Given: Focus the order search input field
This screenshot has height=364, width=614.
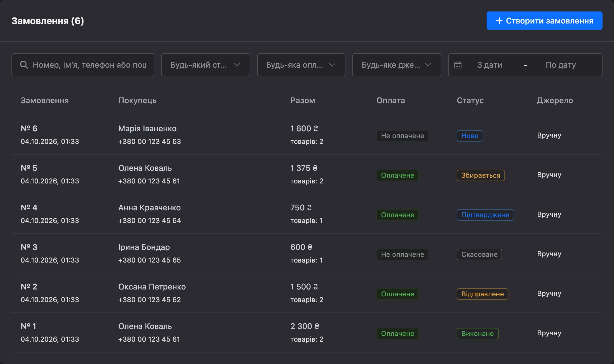Looking at the screenshot, I should pos(83,65).
